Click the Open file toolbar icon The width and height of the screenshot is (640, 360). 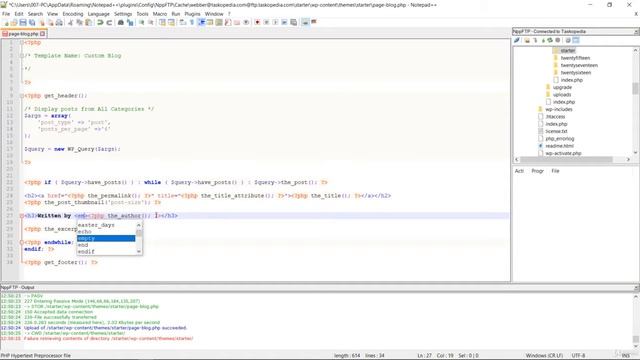click(14, 22)
